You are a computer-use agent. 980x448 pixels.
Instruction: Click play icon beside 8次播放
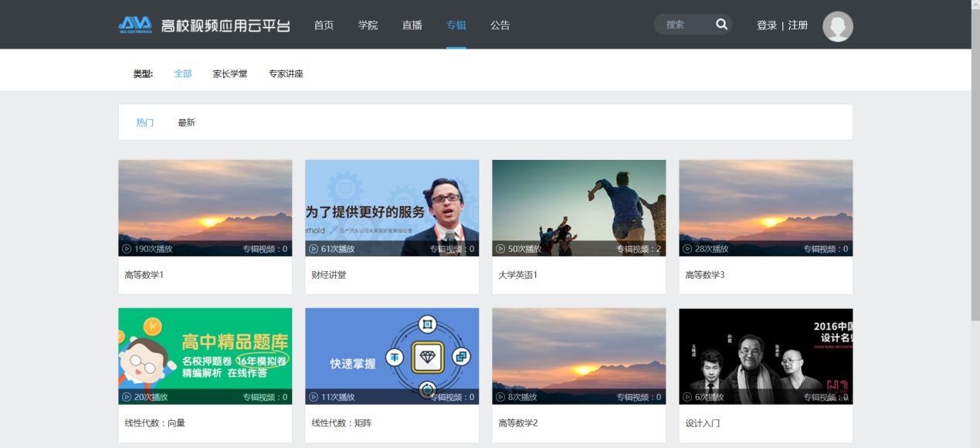[500, 397]
